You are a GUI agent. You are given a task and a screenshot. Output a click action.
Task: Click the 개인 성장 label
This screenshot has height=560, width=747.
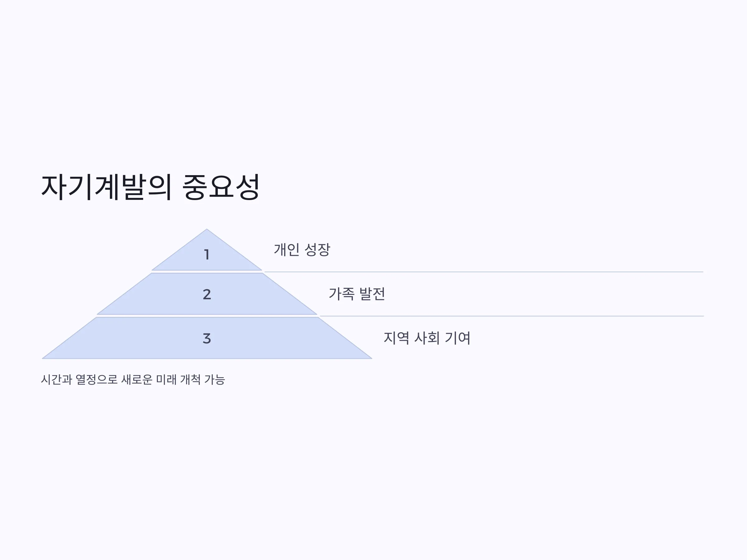(x=302, y=250)
